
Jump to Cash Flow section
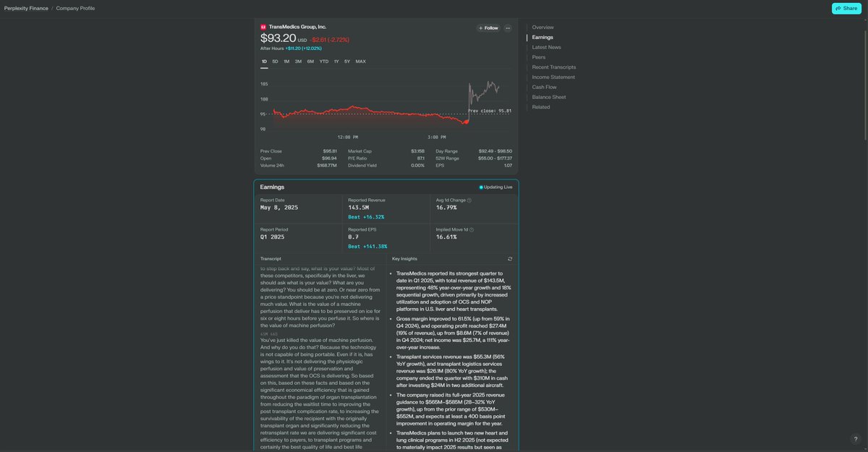pyautogui.click(x=545, y=87)
